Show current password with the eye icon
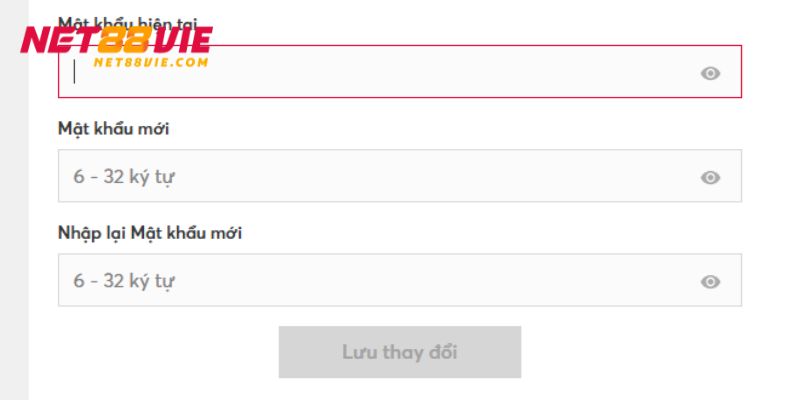 point(710,73)
